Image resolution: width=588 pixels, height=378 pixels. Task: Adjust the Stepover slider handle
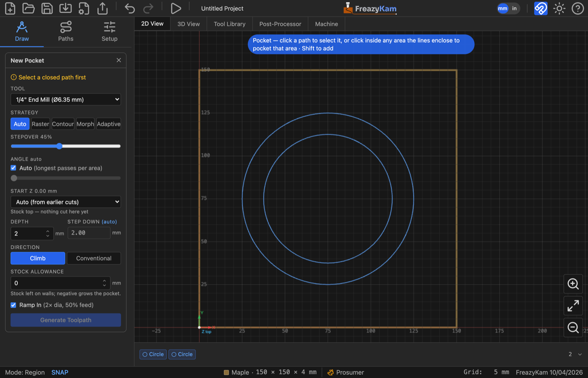(x=60, y=146)
